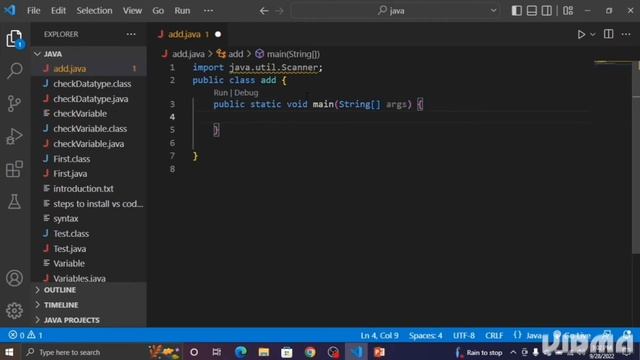Change line ending via CRLF status
640x360 pixels.
494,336
